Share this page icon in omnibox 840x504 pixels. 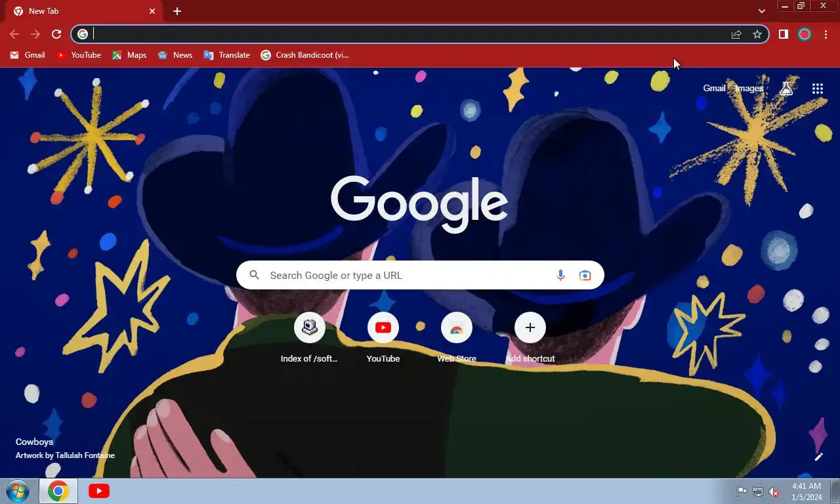[736, 34]
